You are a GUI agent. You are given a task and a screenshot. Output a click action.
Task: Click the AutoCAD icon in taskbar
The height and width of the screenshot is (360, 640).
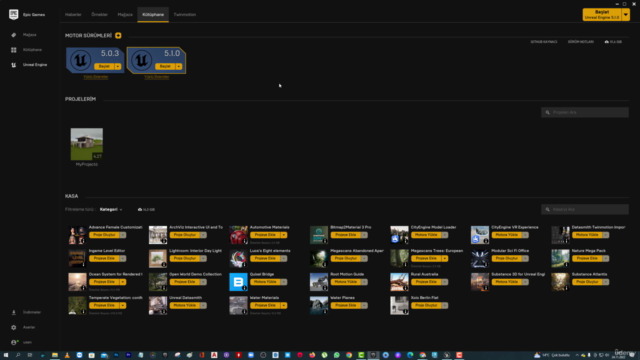click(x=214, y=355)
